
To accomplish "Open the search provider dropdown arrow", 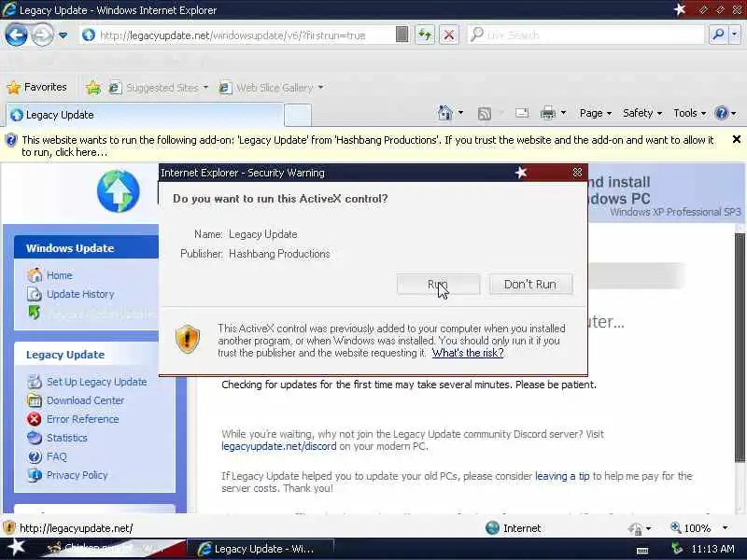I will tap(735, 35).
